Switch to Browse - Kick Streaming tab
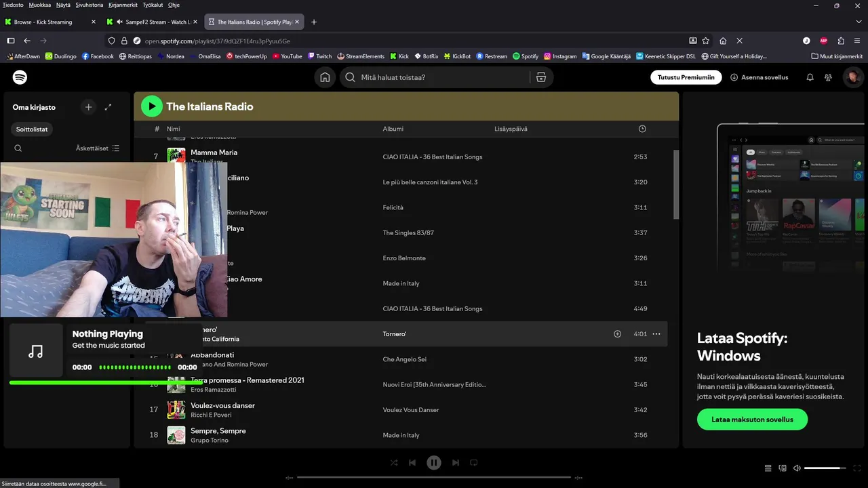The width and height of the screenshot is (868, 488). 49,22
